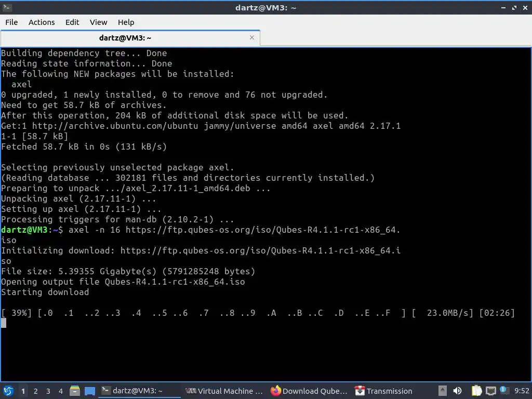Click the Virtual Machine Manager taskbar icon
The width and height of the screenshot is (532, 399).
pos(191,391)
